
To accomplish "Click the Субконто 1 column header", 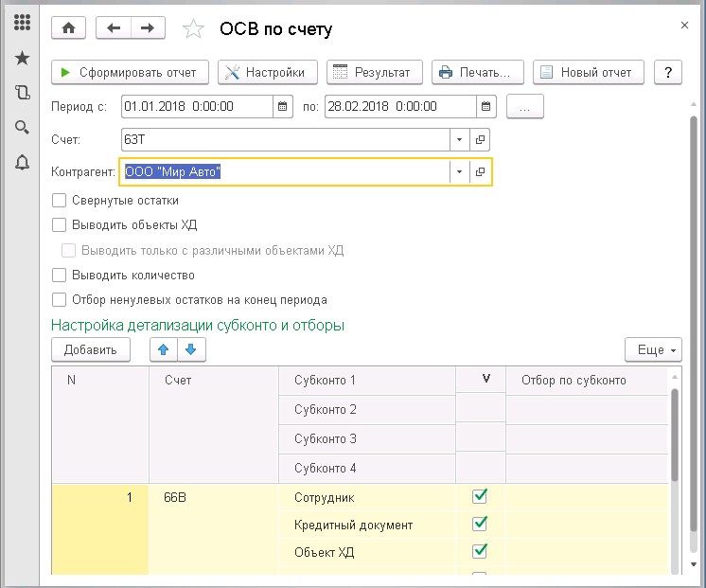I will point(367,381).
